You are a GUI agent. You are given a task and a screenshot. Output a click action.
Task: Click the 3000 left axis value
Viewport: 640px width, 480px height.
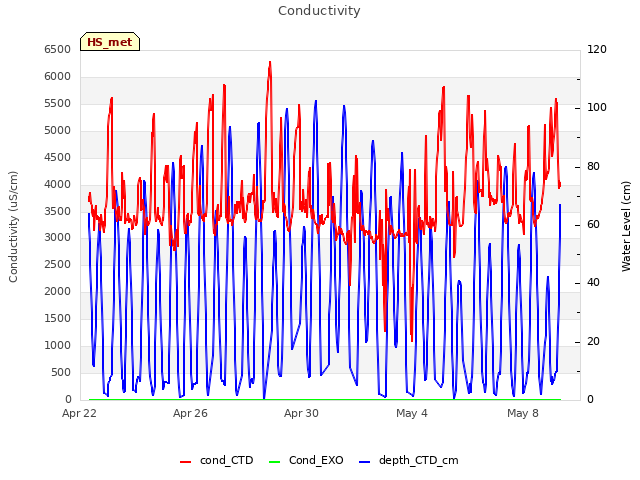tap(58, 238)
